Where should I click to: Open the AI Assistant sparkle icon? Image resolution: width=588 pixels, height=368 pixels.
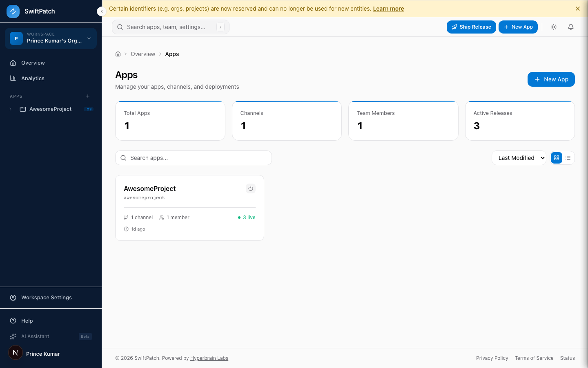tap(13, 337)
